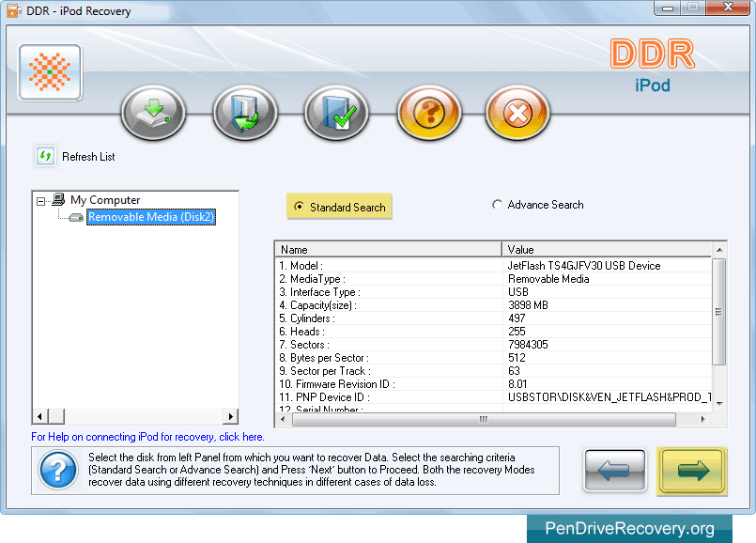756x543 pixels.
Task: Click tree panel scroll right arrow
Action: tap(230, 416)
